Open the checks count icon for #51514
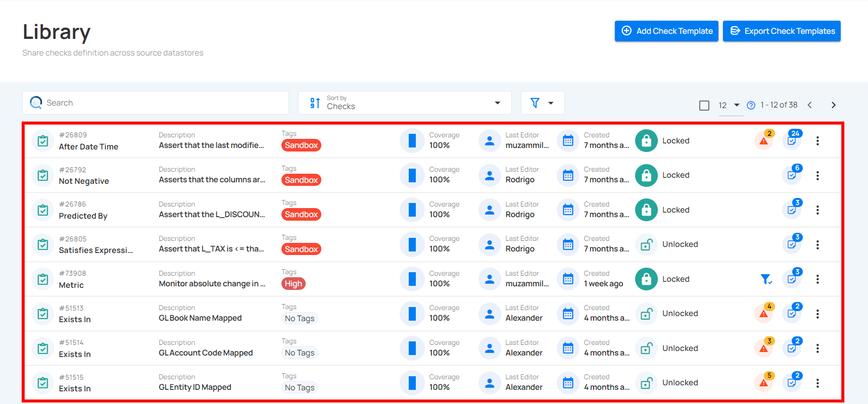 coord(792,347)
